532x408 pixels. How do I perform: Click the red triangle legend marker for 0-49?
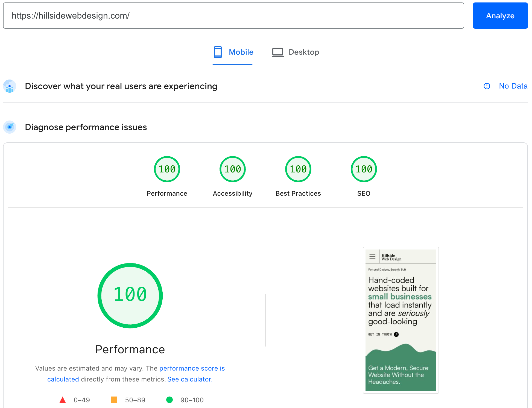tap(63, 400)
